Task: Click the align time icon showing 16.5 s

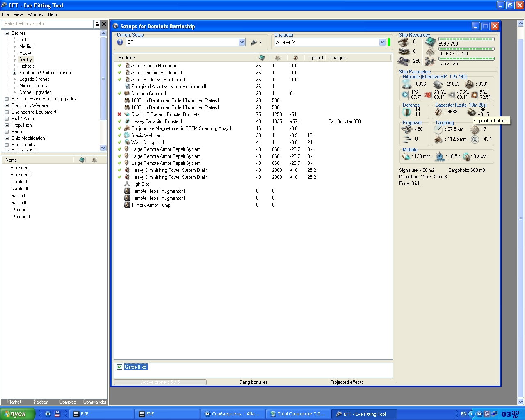Action: click(440, 156)
